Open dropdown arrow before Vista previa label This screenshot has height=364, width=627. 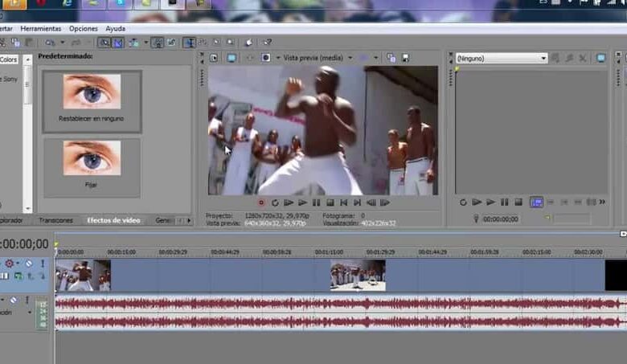tap(278, 58)
